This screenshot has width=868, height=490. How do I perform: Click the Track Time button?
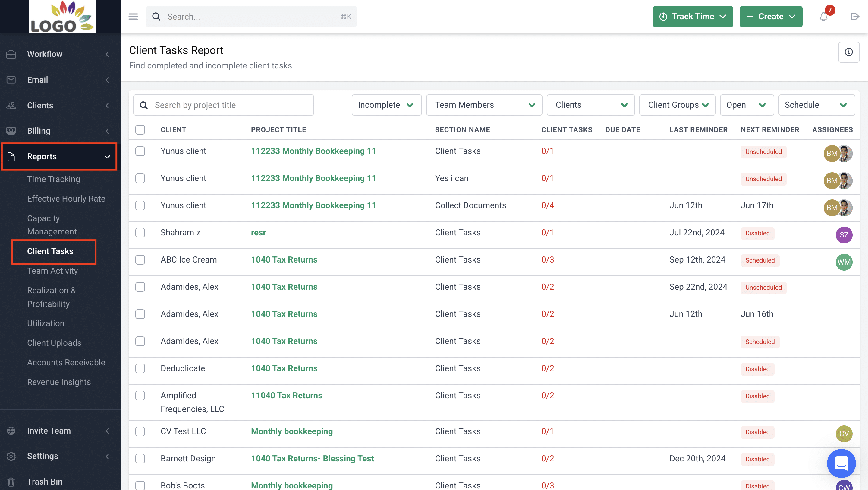[693, 17]
